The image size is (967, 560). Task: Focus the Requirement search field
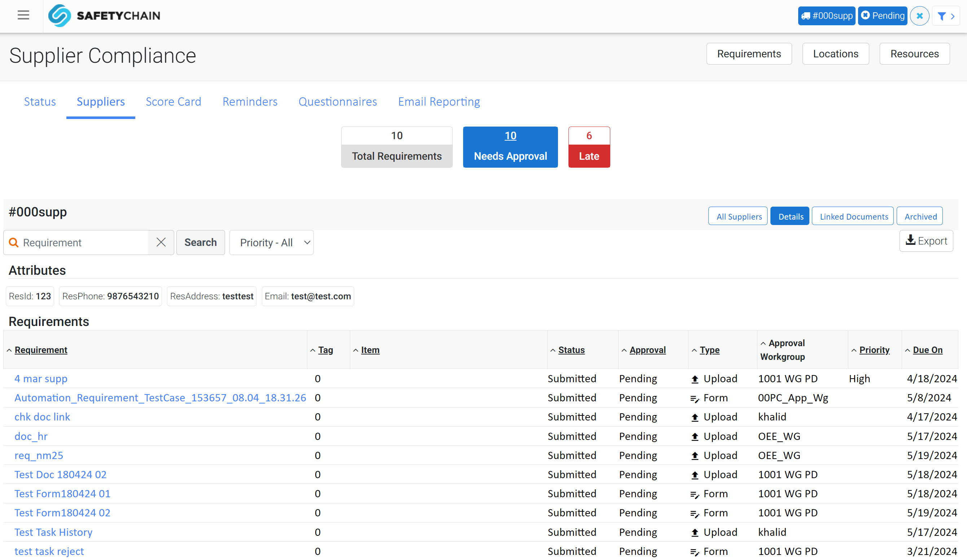click(84, 242)
